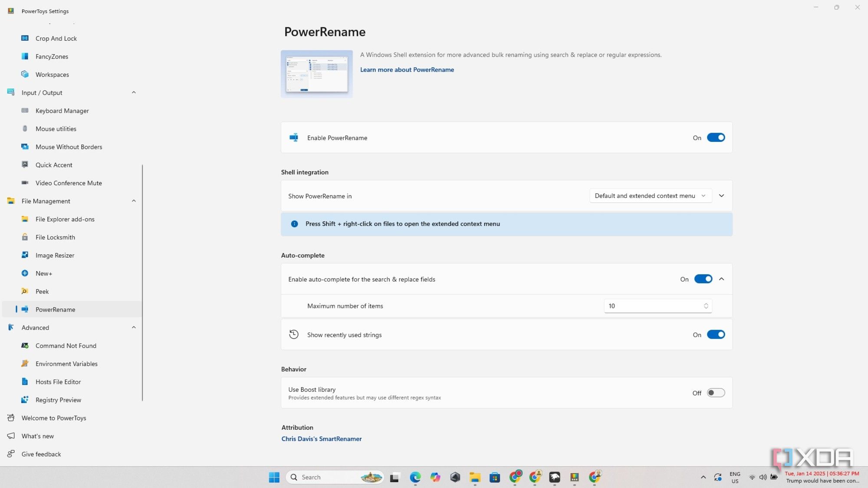Image resolution: width=868 pixels, height=488 pixels.
Task: Select the FancyZones icon
Action: click(x=25, y=56)
